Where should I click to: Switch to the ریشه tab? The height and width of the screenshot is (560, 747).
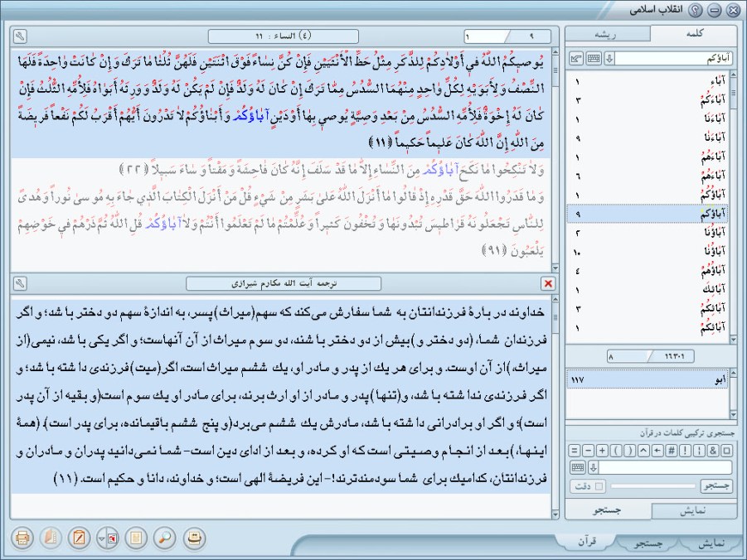pos(606,34)
